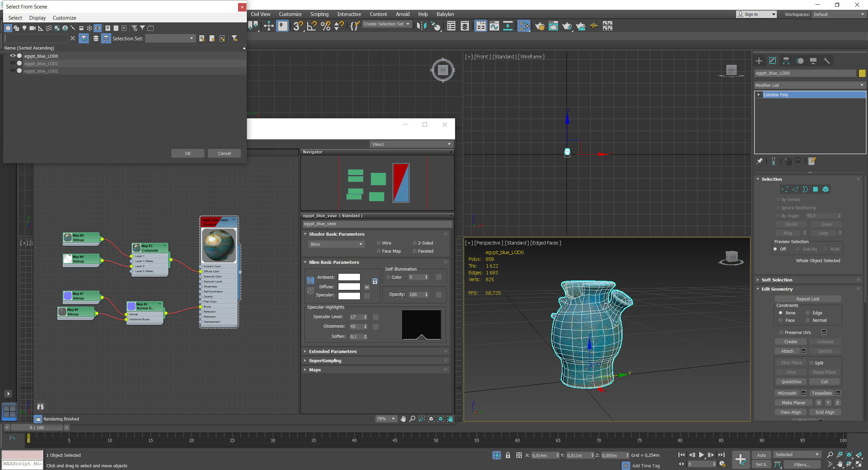
Task: Click Clear search X in Select From Scene
Action: [73, 38]
